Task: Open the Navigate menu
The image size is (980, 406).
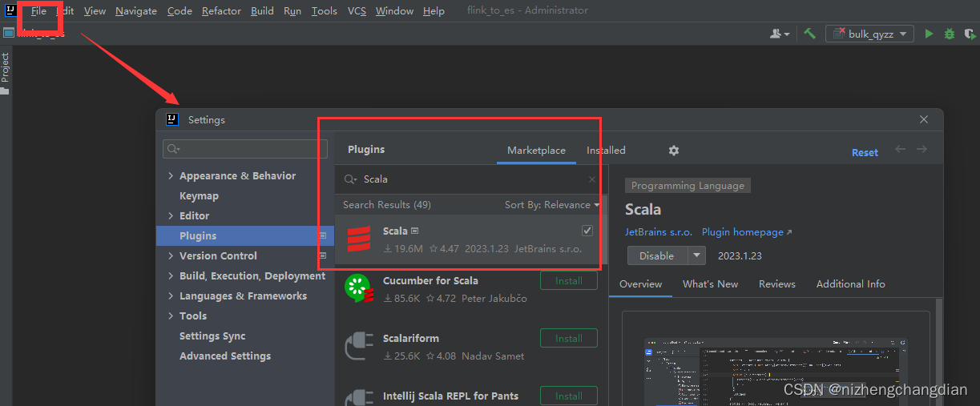Action: click(x=136, y=10)
